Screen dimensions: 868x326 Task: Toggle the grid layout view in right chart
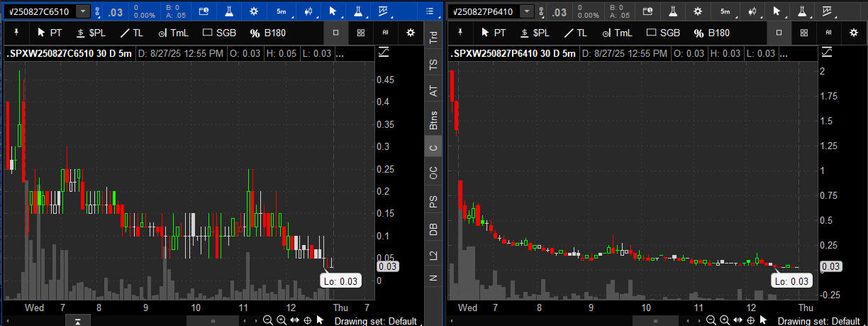pos(803,33)
